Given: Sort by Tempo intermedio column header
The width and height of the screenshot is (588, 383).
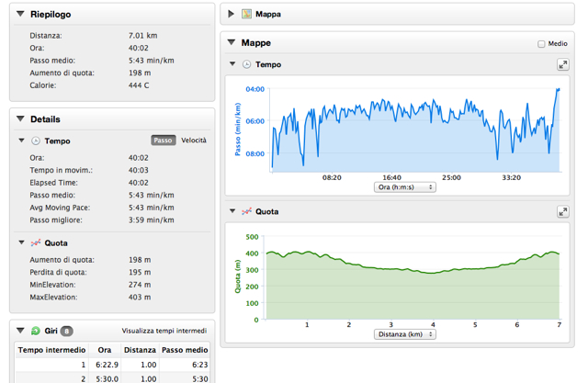Looking at the screenshot, I should [x=51, y=350].
